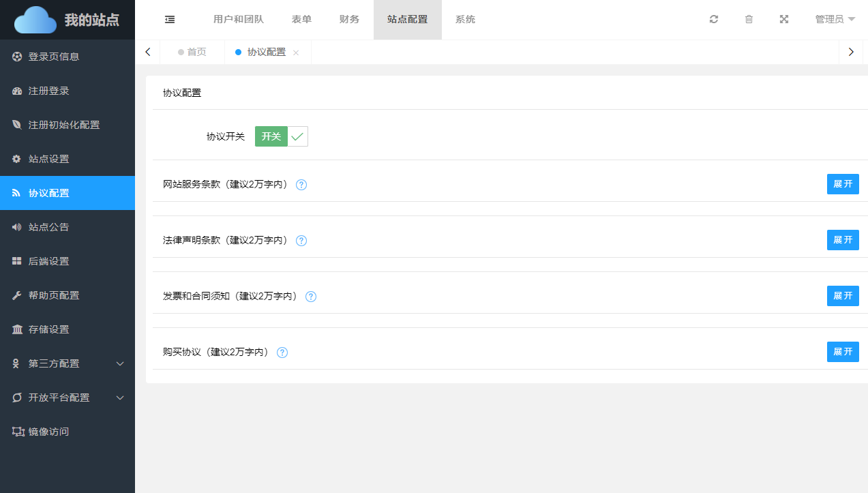
Task: Open the 管理员 user dropdown
Action: (x=835, y=20)
